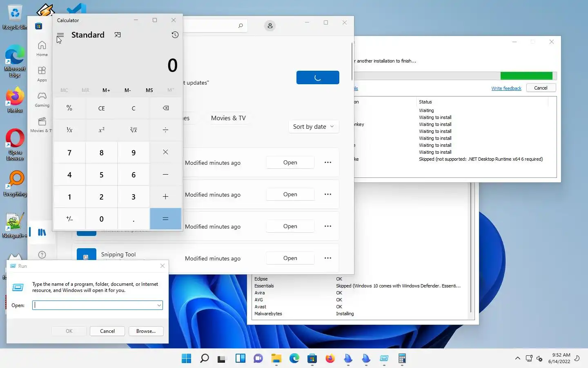Click the Status column header in Ninite
588x368 pixels.
click(425, 102)
